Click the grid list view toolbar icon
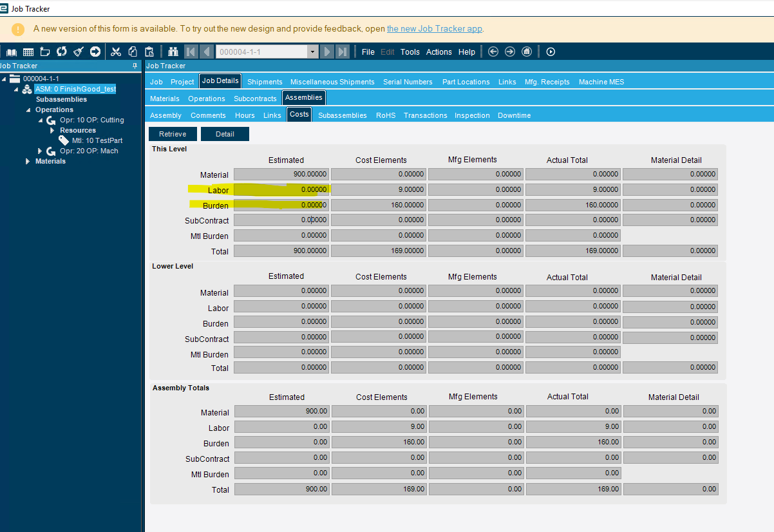 (28, 52)
